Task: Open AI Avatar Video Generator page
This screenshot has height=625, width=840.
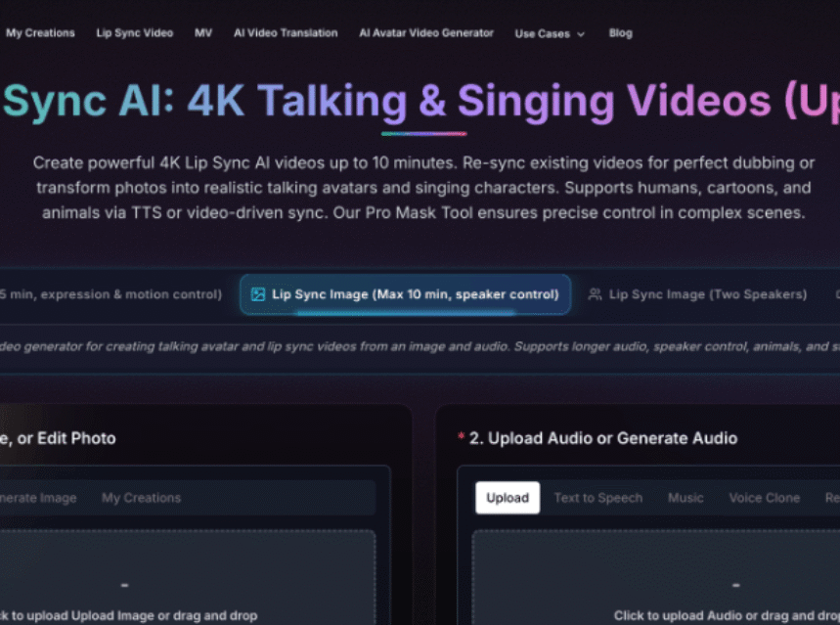Action: (426, 33)
